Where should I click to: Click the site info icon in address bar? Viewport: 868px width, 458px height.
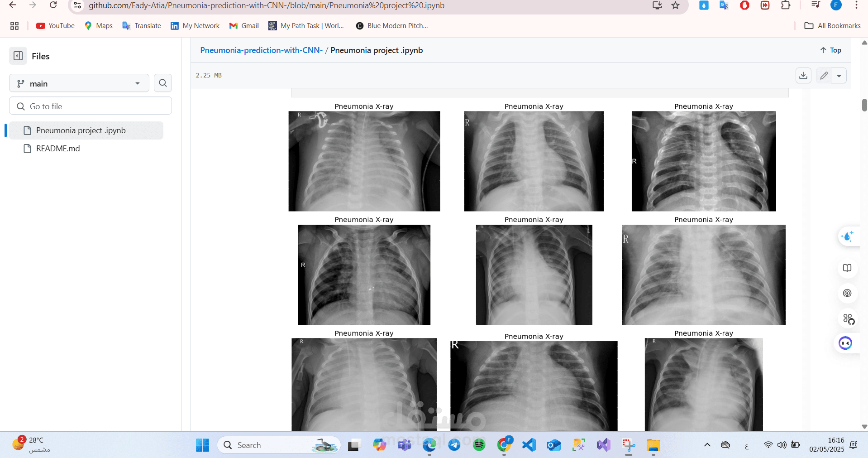tap(77, 5)
